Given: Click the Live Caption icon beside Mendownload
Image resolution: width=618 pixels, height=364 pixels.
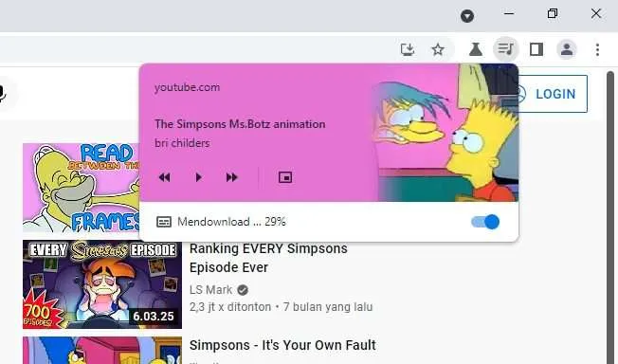Looking at the screenshot, I should click(164, 222).
